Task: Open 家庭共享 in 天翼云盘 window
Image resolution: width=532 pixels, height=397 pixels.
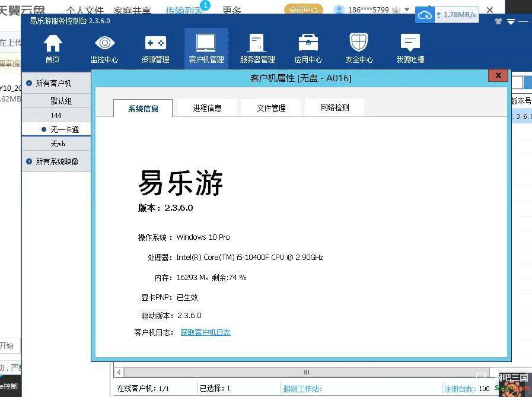Action: pyautogui.click(x=132, y=11)
